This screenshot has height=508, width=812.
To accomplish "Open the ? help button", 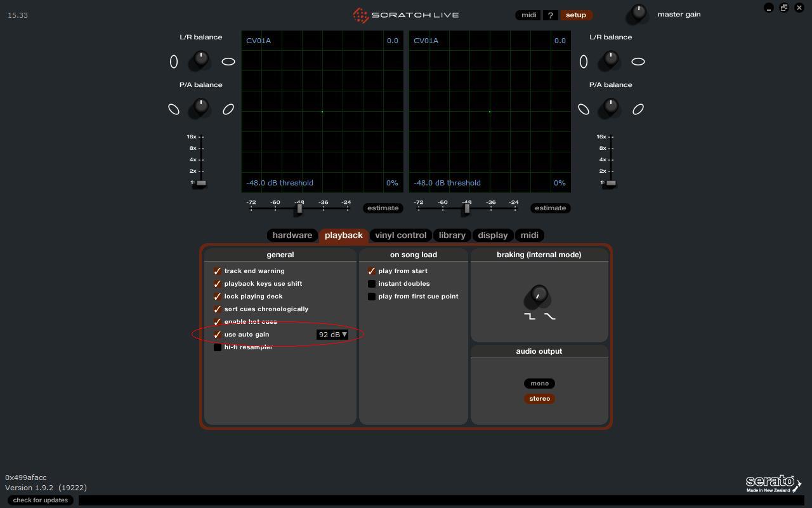I will 550,15.
